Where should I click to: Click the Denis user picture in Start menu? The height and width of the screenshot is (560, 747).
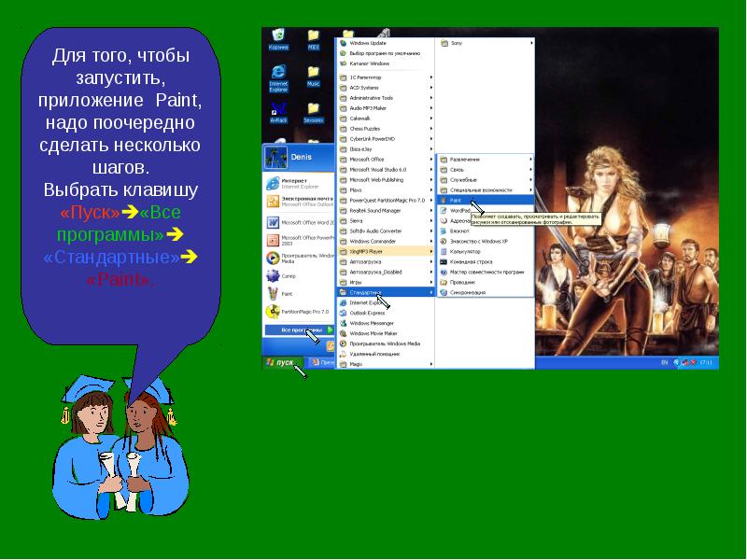277,157
